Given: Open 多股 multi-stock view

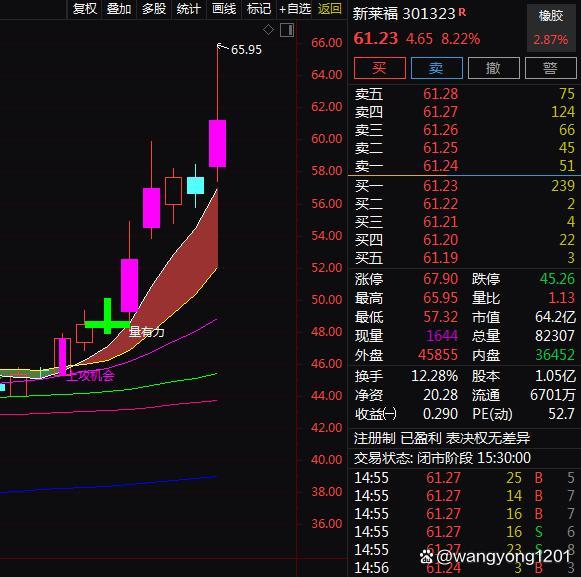Looking at the screenshot, I should tap(154, 9).
